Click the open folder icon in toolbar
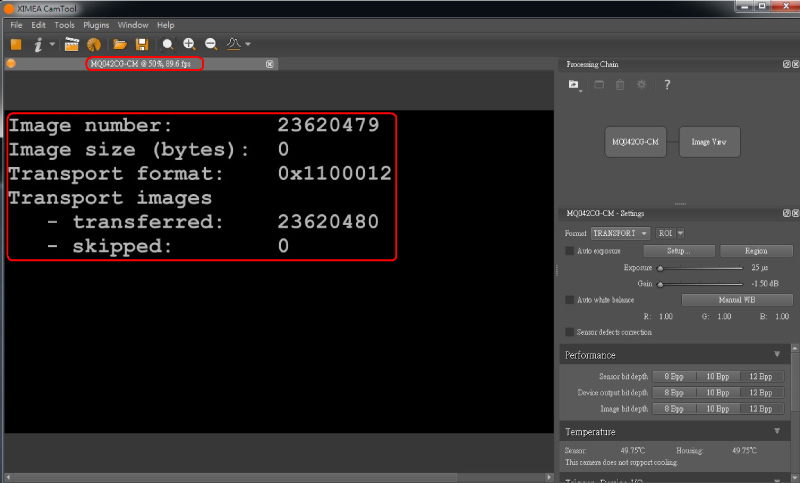800x483 pixels. 120,44
